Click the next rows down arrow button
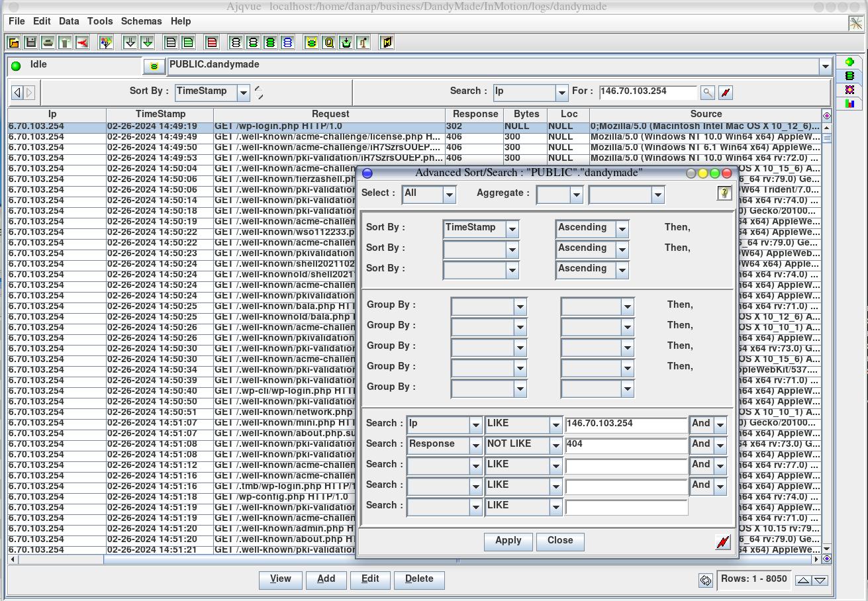Image resolution: width=868 pixels, height=601 pixels. [x=820, y=580]
